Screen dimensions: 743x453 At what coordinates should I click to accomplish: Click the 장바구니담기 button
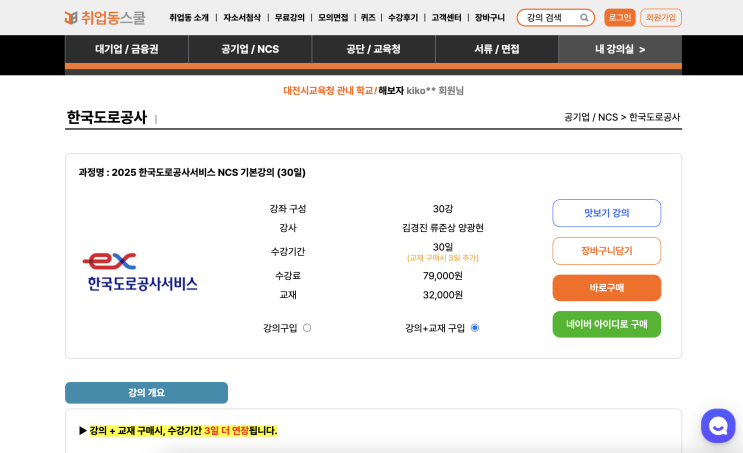(607, 251)
